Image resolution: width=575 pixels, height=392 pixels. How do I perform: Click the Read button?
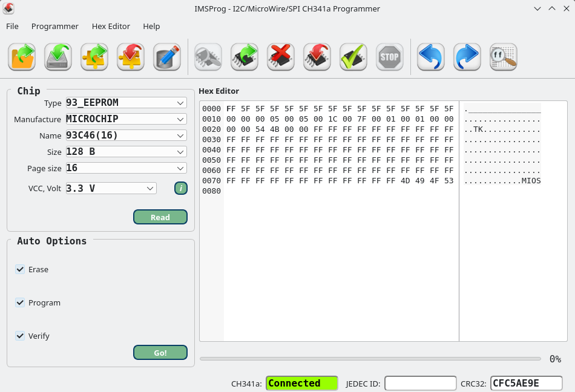pyautogui.click(x=160, y=217)
